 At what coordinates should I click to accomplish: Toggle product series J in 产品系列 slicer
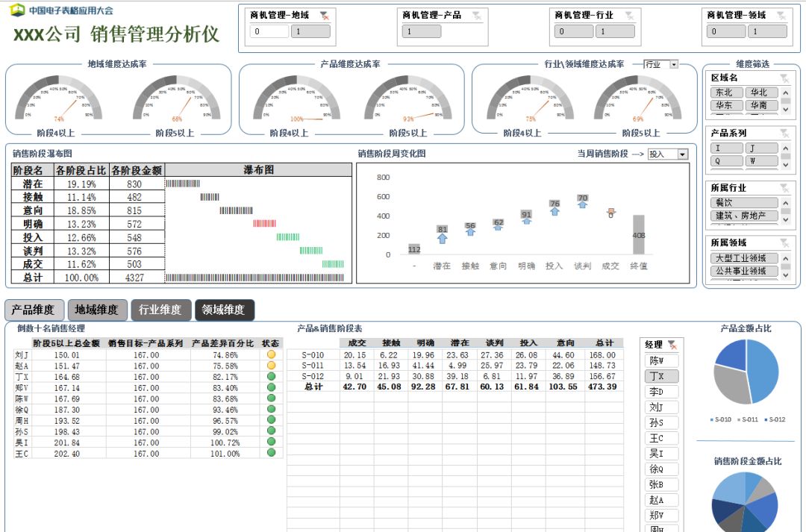(761, 148)
